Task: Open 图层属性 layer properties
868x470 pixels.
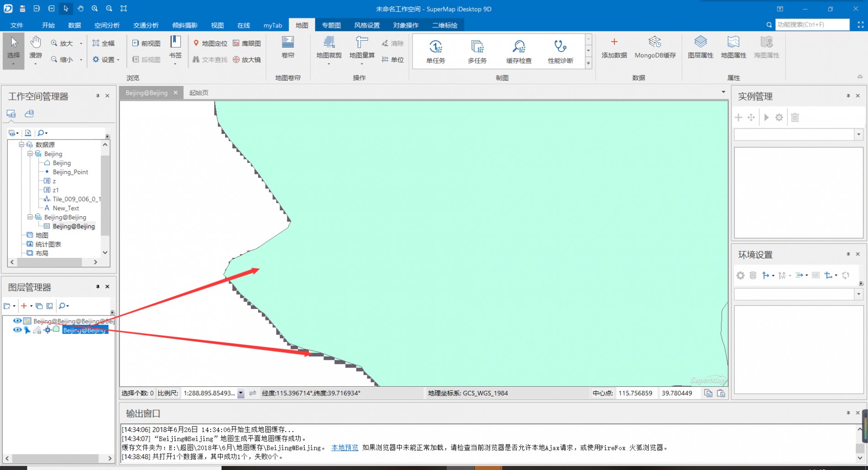Action: click(700, 48)
